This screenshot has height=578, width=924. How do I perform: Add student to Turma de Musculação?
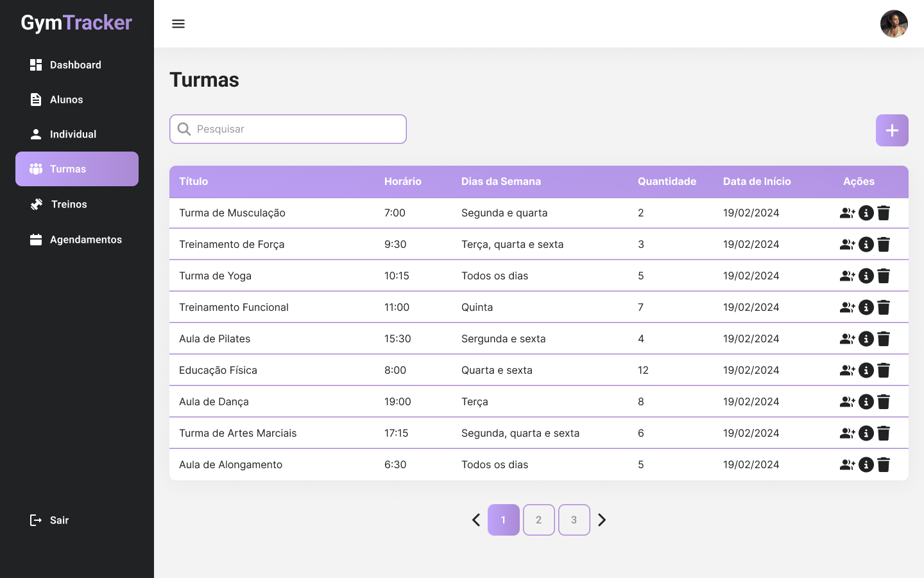coord(847,213)
